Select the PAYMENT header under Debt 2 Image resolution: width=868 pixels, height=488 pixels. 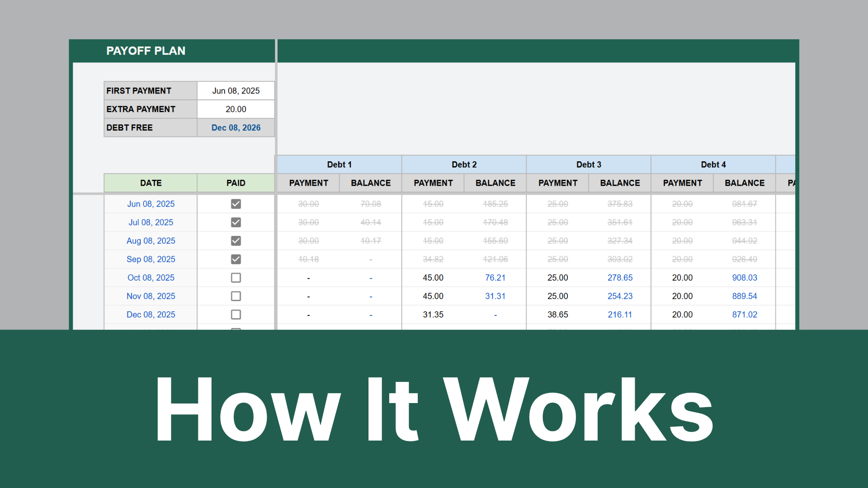click(433, 183)
